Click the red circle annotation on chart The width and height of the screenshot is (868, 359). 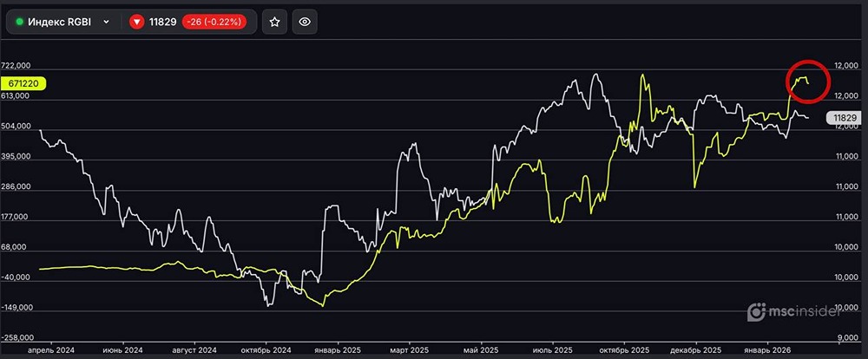809,82
